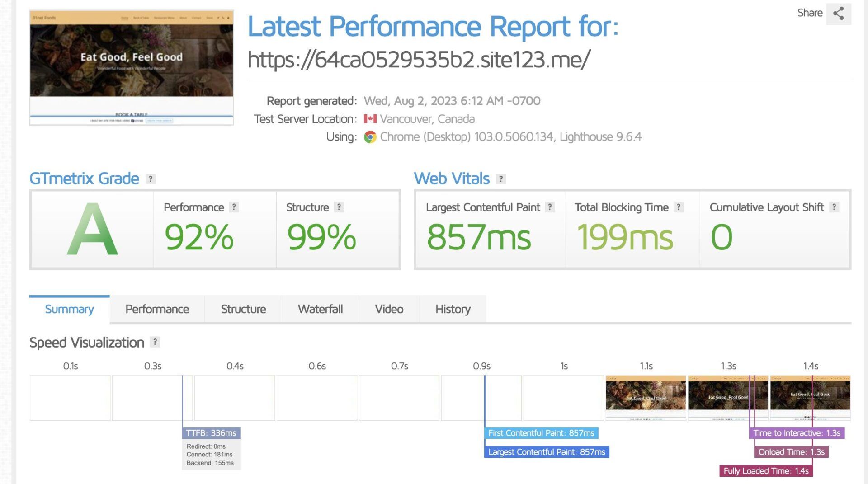The width and height of the screenshot is (868, 484).
Task: Click the 0.9s timeline label
Action: tap(481, 366)
